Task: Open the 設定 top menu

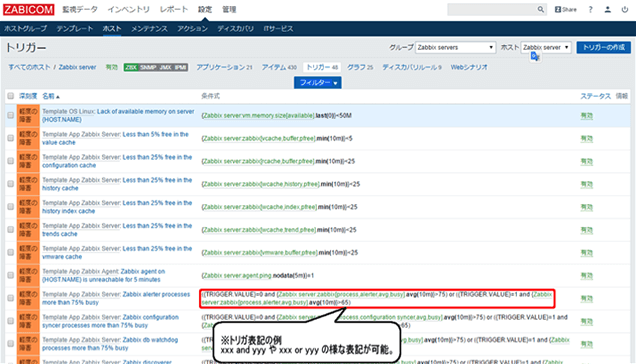Action: coord(205,9)
